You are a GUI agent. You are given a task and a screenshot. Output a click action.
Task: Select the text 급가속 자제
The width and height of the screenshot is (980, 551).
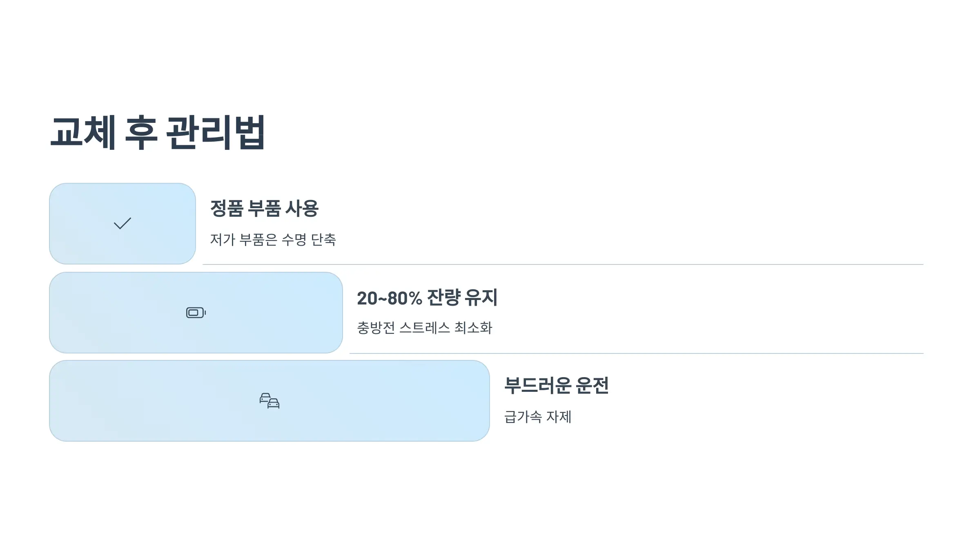[x=538, y=417]
